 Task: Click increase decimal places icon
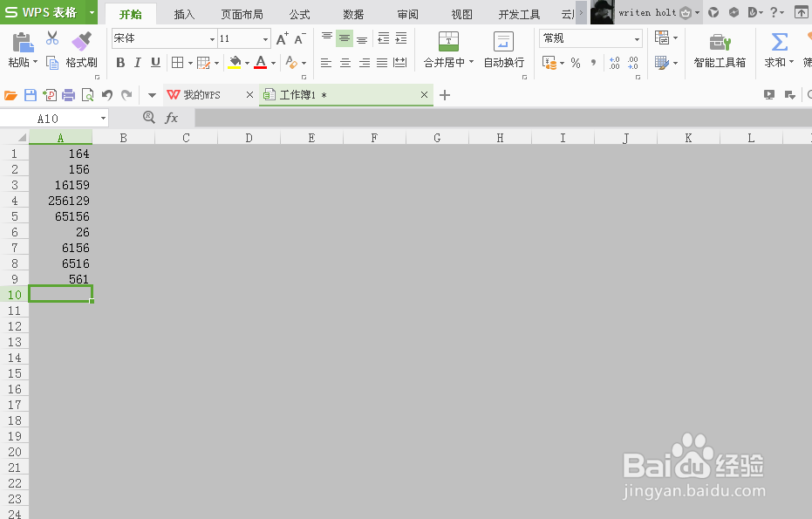[x=615, y=63]
